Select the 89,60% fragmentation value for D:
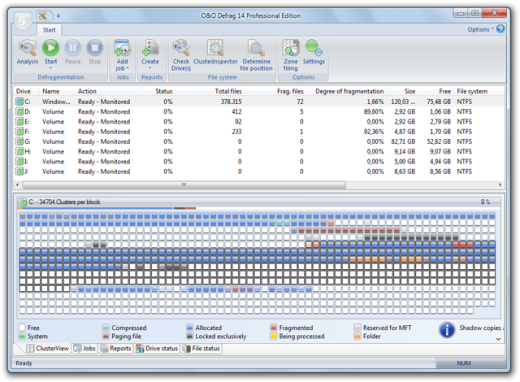Screen dimensions: 520x382 (x=373, y=112)
